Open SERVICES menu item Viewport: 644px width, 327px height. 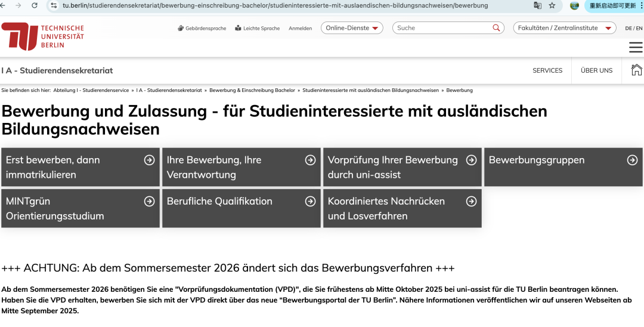[547, 70]
